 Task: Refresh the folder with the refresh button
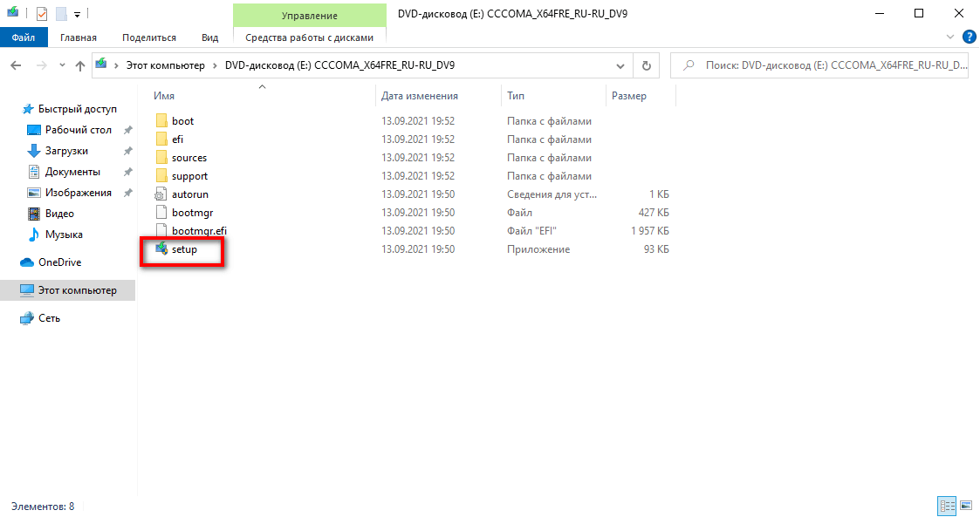click(647, 65)
